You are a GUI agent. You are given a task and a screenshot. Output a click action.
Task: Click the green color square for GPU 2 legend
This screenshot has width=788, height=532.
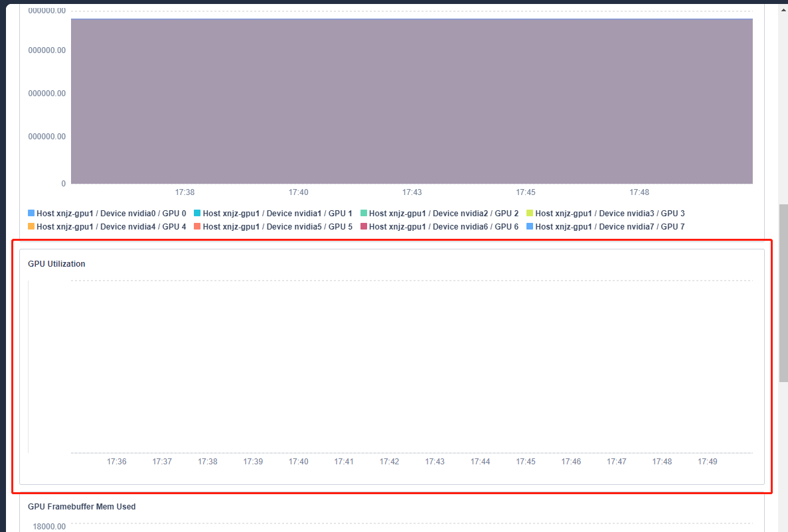(x=364, y=213)
